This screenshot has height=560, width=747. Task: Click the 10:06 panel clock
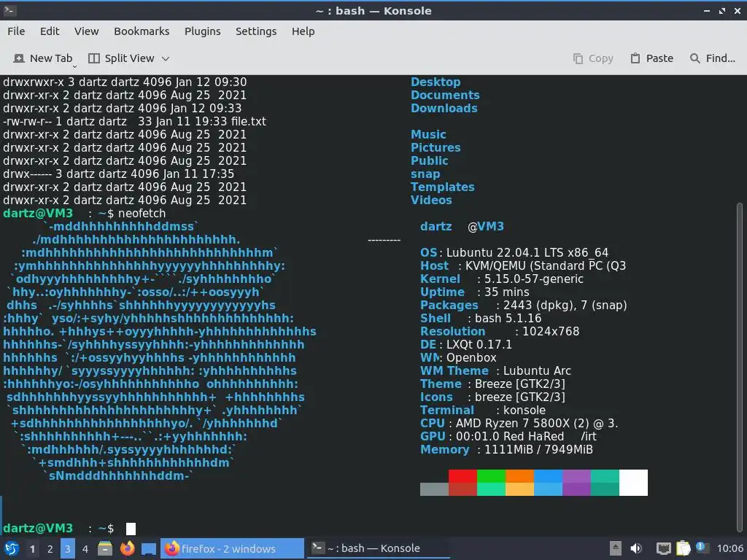point(729,548)
